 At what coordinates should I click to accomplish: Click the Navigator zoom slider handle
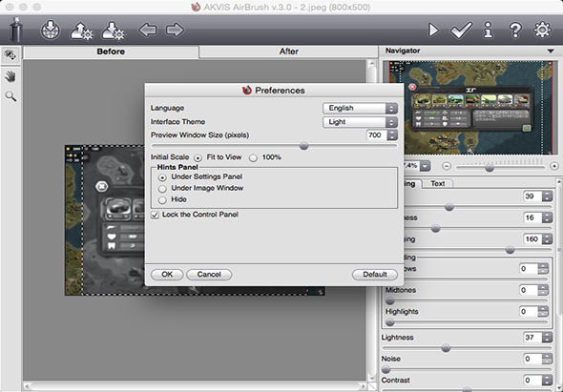(x=490, y=167)
